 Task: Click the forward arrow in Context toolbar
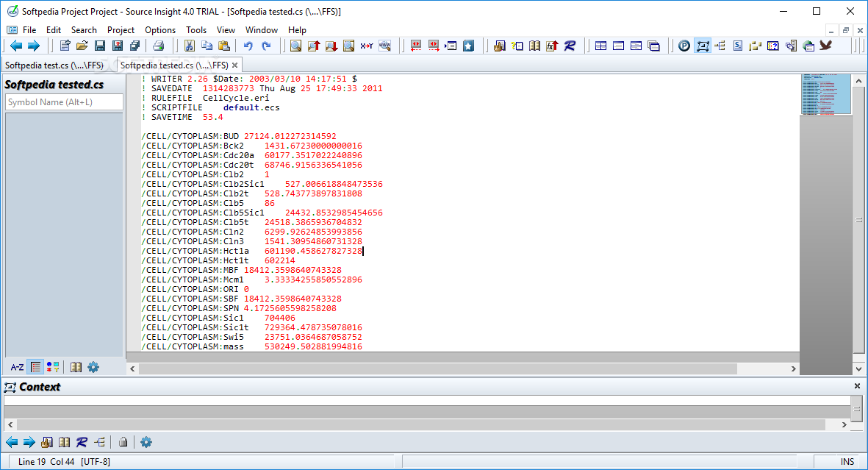coord(29,442)
